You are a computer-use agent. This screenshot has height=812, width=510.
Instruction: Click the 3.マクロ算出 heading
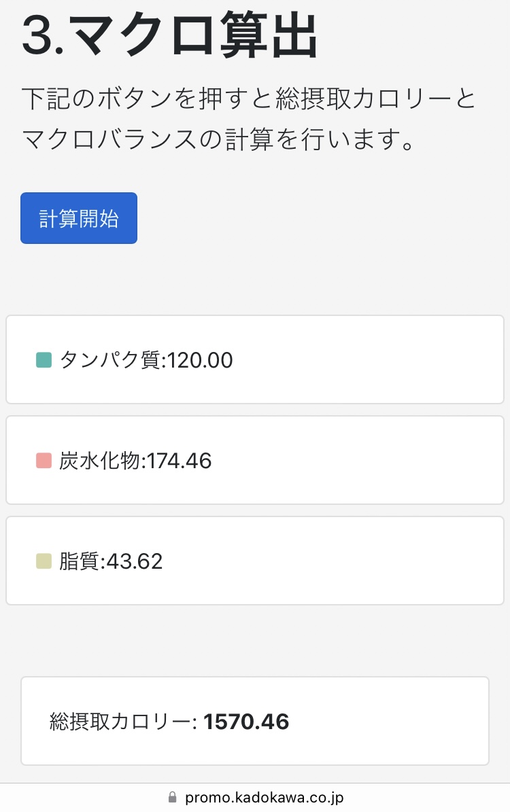[x=169, y=35]
